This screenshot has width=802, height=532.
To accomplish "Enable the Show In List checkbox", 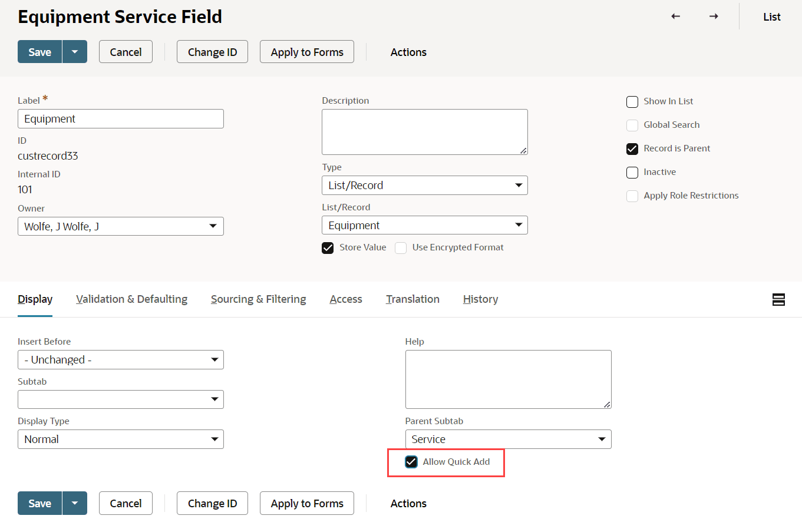I will (x=632, y=102).
